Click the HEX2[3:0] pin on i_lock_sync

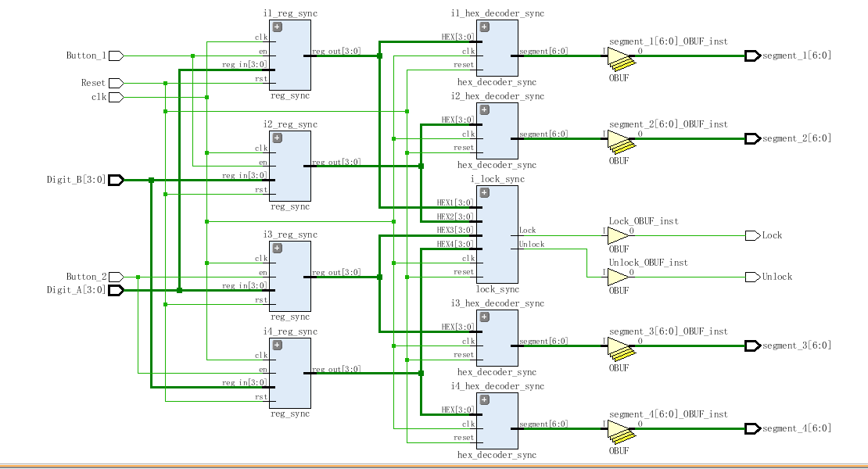pos(455,217)
